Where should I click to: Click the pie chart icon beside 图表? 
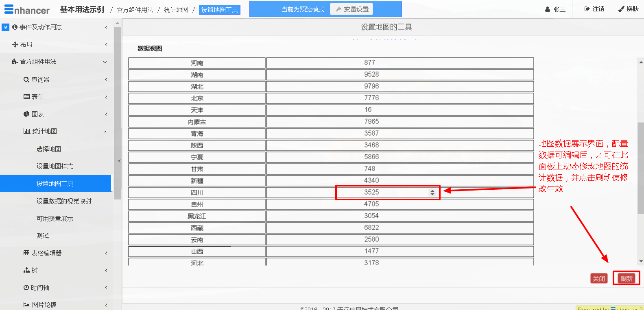[26, 114]
